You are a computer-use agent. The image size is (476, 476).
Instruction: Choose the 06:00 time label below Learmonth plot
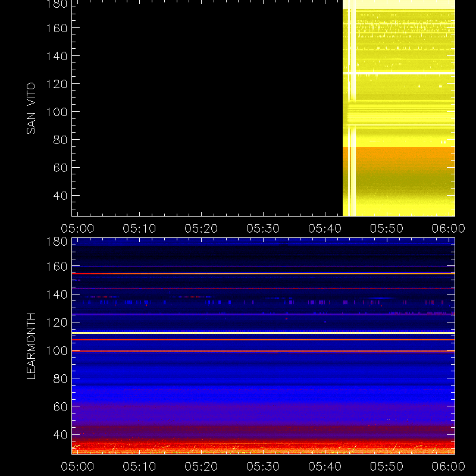click(x=449, y=466)
